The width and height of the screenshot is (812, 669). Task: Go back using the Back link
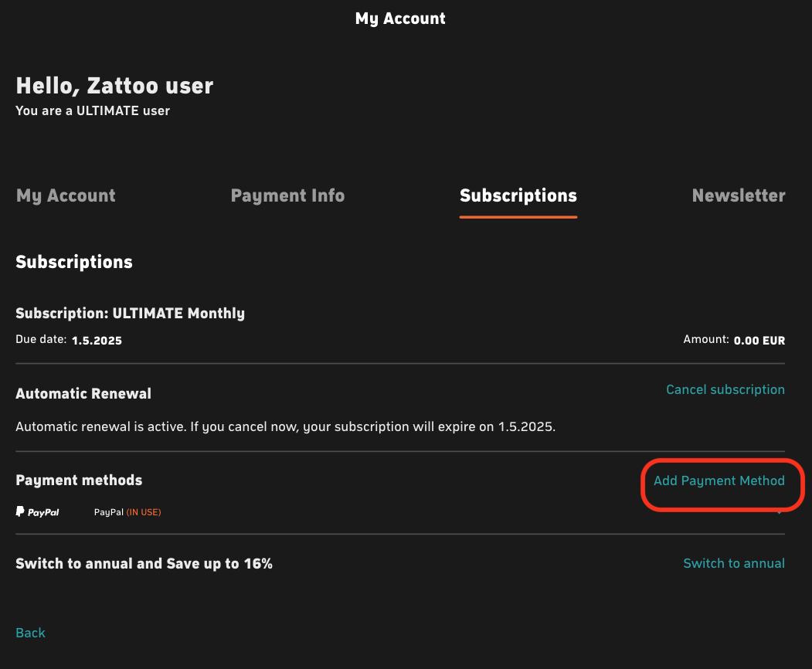(31, 633)
